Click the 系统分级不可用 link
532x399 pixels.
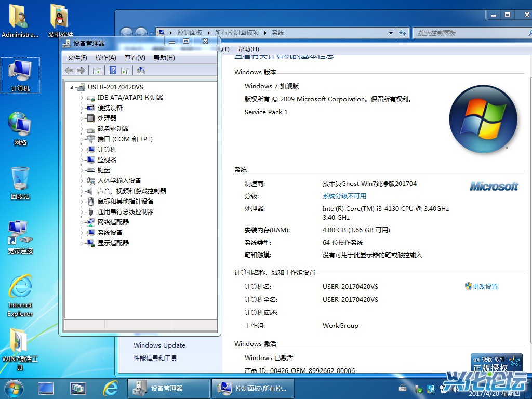coord(344,196)
